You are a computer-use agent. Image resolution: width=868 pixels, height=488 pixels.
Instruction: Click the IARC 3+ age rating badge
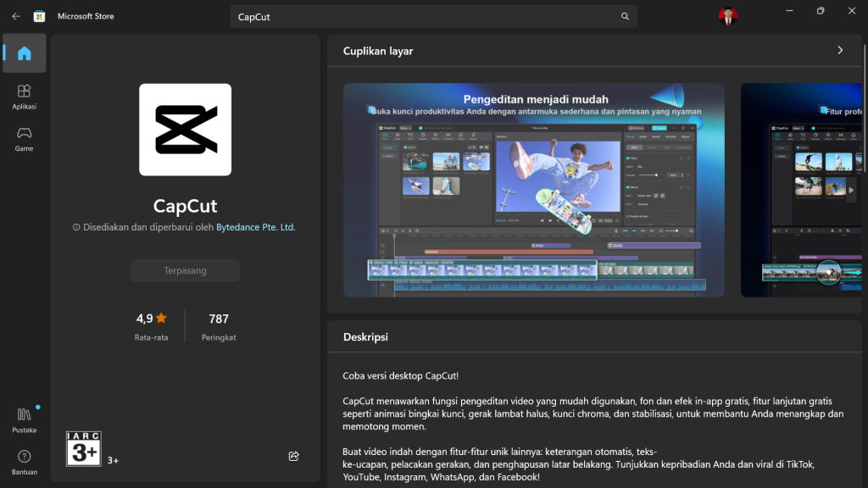click(82, 448)
